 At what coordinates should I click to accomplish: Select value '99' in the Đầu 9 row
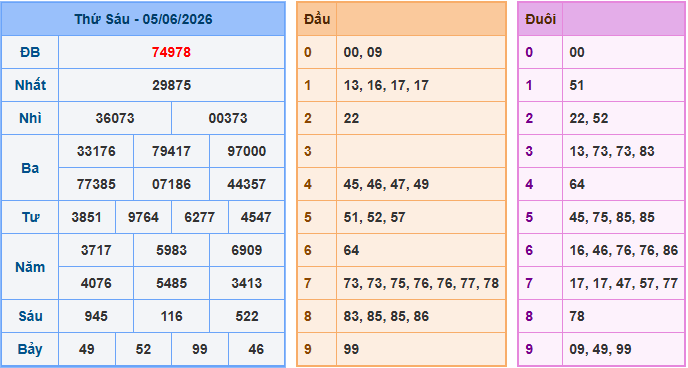(351, 350)
